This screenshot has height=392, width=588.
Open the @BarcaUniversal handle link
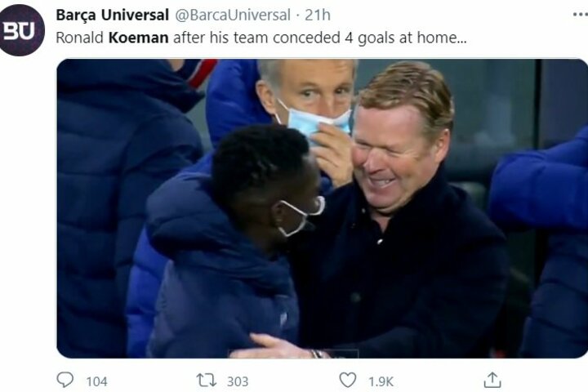pyautogui.click(x=233, y=15)
